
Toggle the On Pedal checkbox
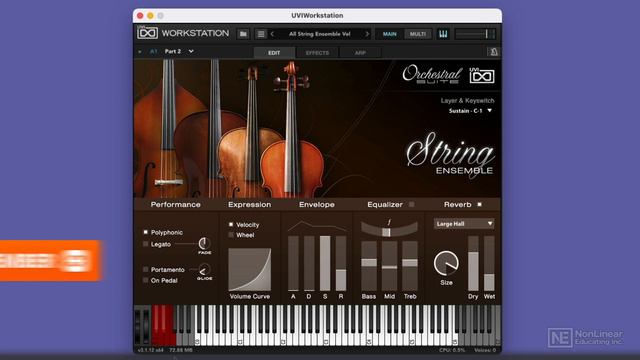coord(145,280)
